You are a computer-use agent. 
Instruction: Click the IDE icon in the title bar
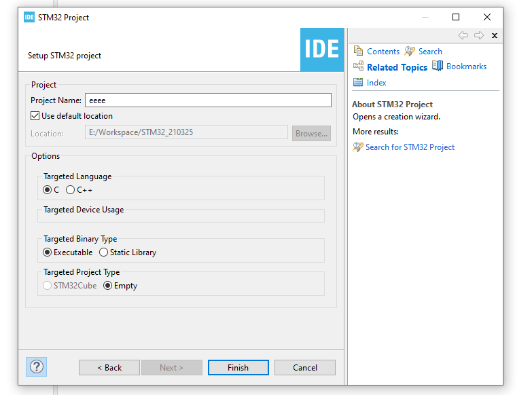[29, 17]
